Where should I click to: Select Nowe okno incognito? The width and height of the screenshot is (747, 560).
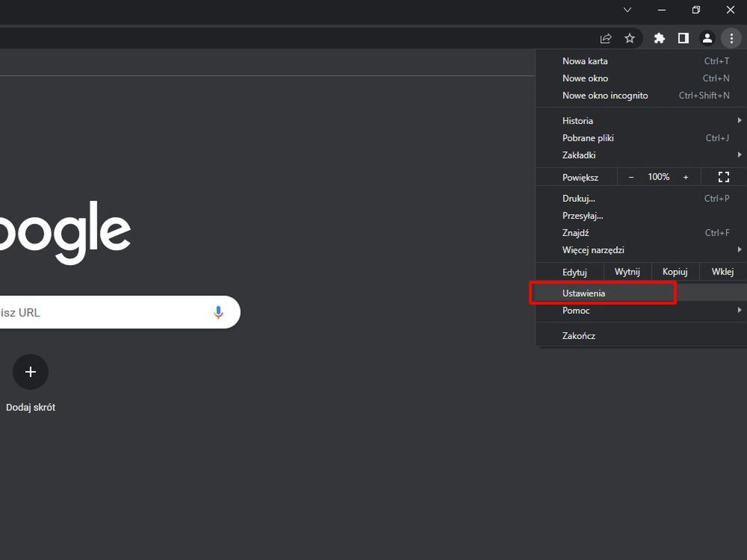(605, 96)
